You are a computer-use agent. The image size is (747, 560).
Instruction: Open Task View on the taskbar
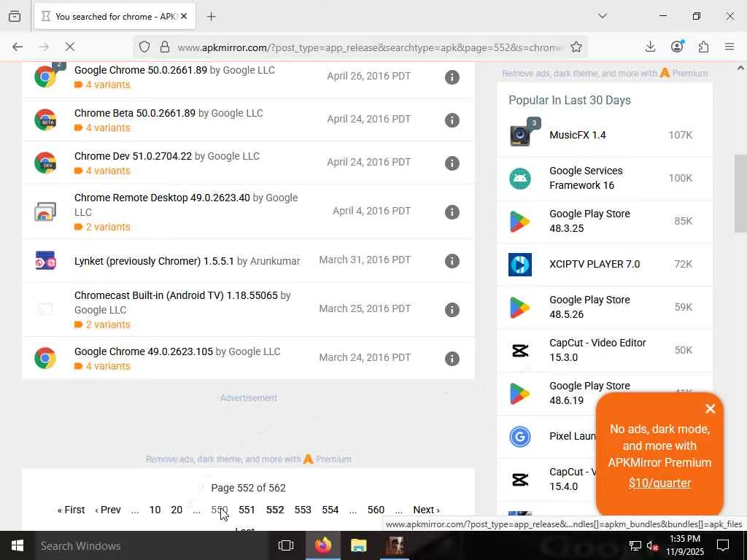tap(286, 545)
